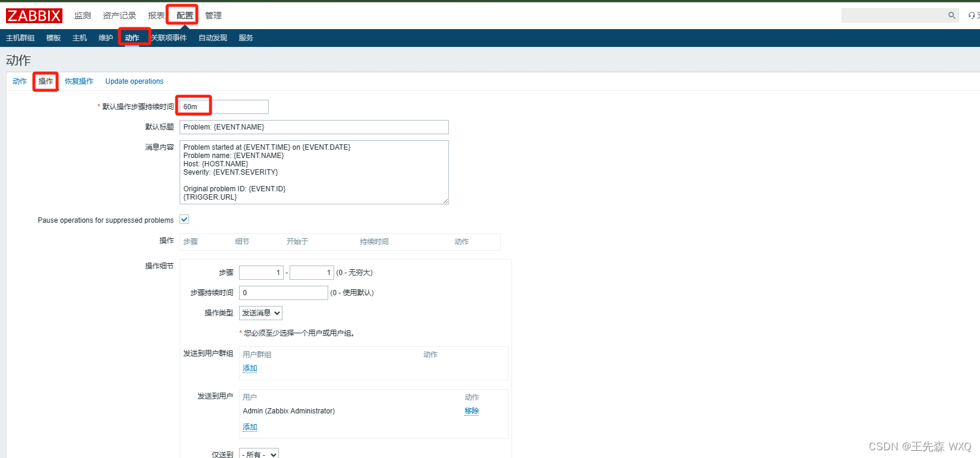Click the 步骤 column header
Image resolution: width=980 pixels, height=458 pixels.
(190, 242)
